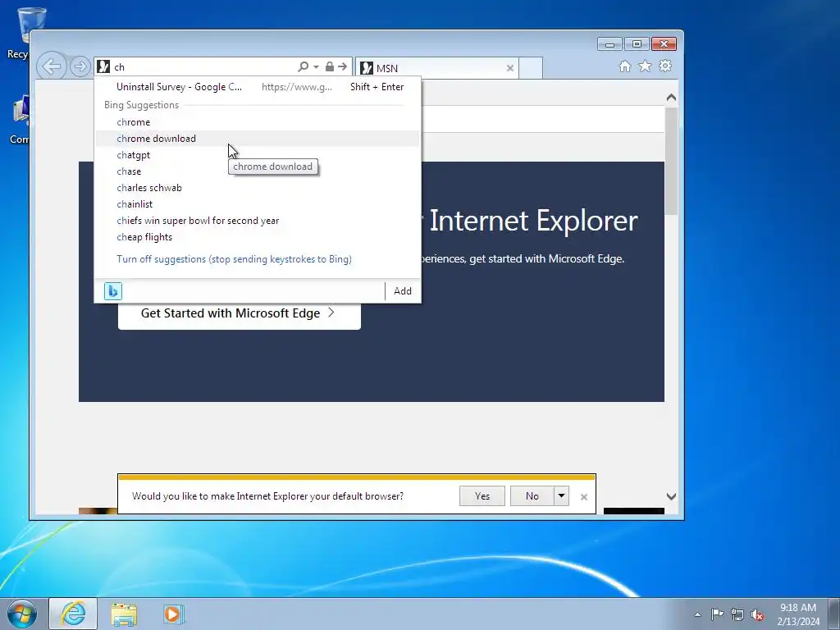Click the Bing search provider icon
Viewport: 840px width, 630px height.
[113, 291]
